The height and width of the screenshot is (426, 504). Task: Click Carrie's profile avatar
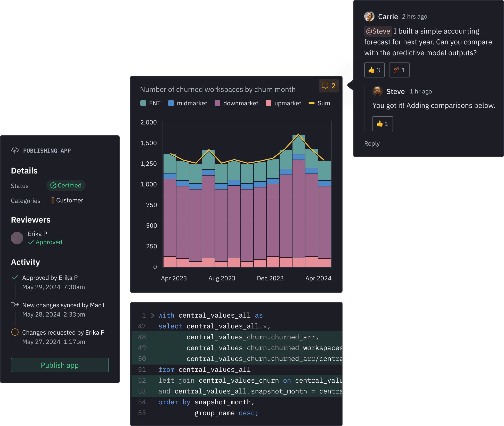click(x=369, y=17)
